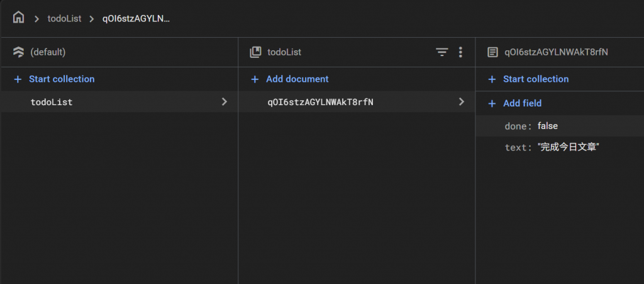
Task: Click the todoList collection icon in header
Action: 255,52
